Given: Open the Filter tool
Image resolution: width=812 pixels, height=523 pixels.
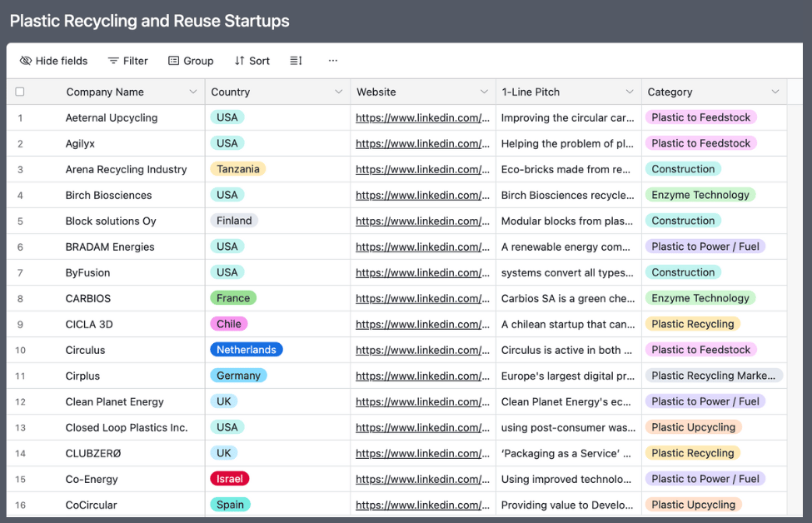Looking at the screenshot, I should pyautogui.click(x=127, y=61).
